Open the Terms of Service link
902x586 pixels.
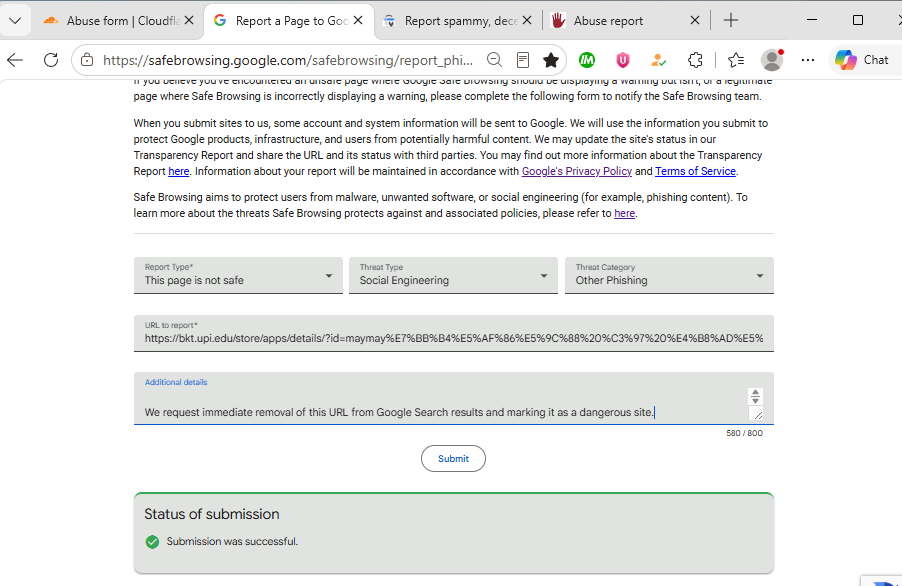(x=695, y=171)
